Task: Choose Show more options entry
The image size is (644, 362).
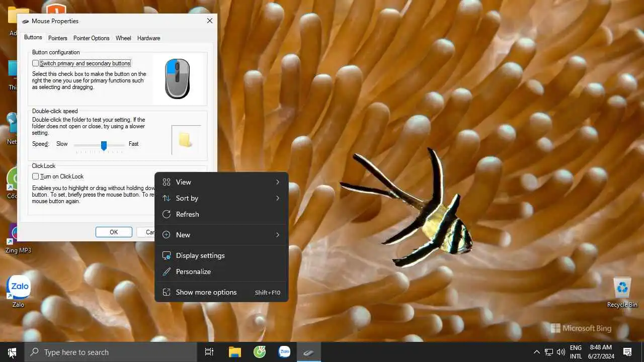Action: (x=221, y=292)
